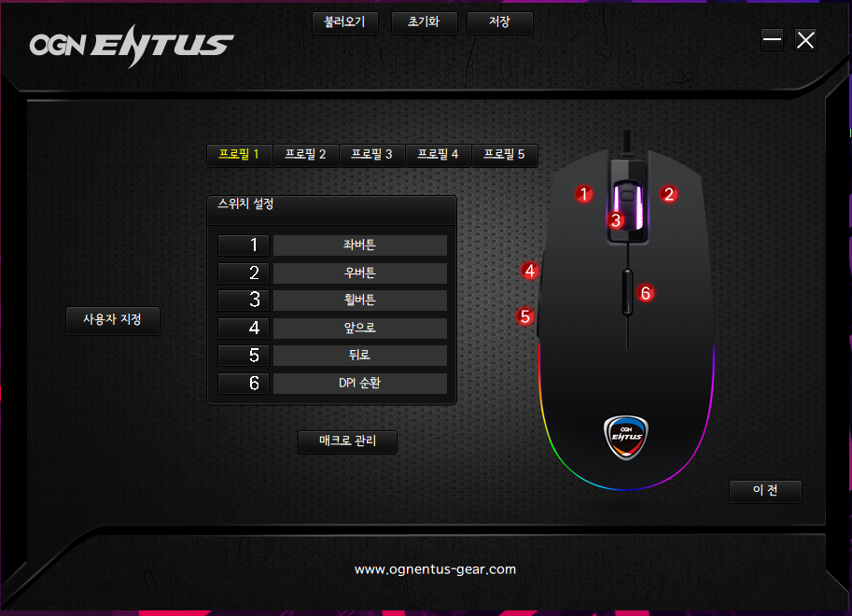The width and height of the screenshot is (852, 616).
Task: Click the OGN ENTUS header logo
Action: (131, 45)
